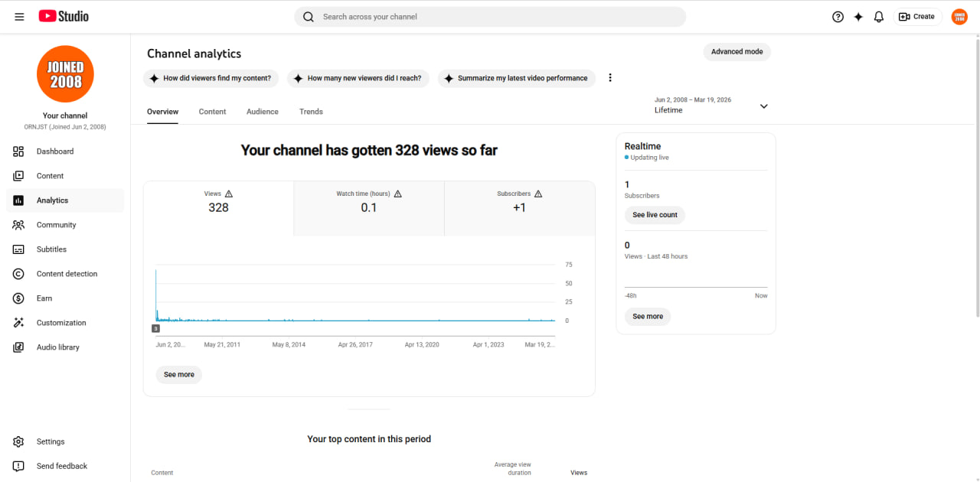Focus the 'Search across your channel' field
The image size is (980, 482).
(x=490, y=17)
